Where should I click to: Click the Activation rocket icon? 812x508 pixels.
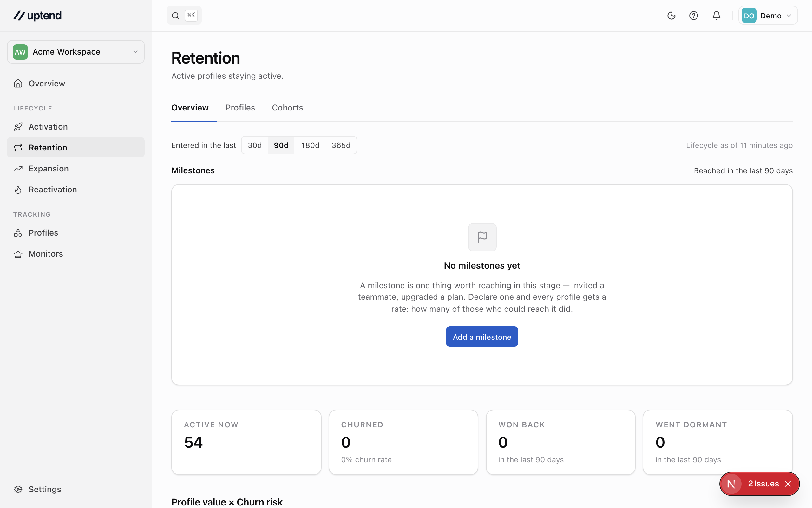tap(18, 127)
